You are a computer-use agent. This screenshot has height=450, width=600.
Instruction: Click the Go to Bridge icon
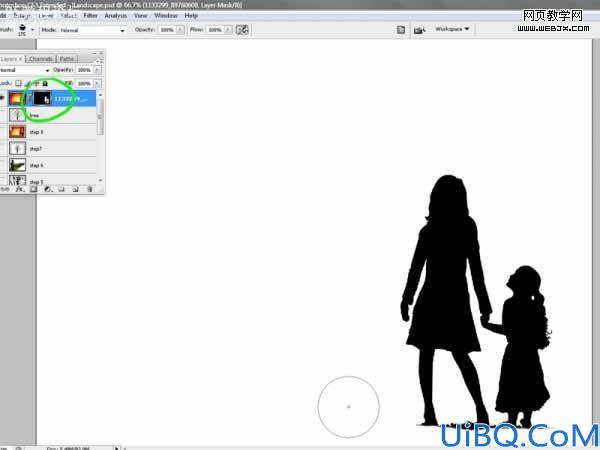[420, 29]
